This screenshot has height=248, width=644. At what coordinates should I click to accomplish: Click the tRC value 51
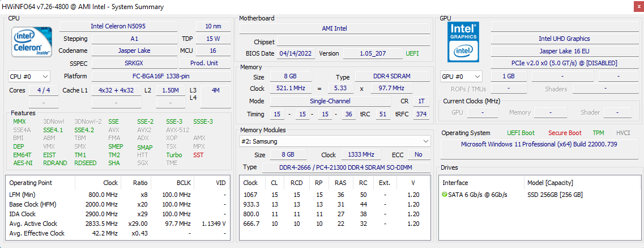(383, 114)
